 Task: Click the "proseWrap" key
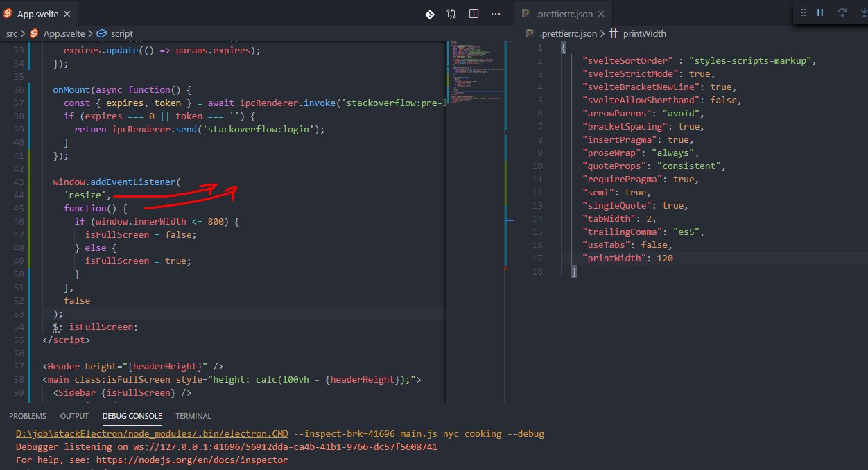[x=614, y=153]
